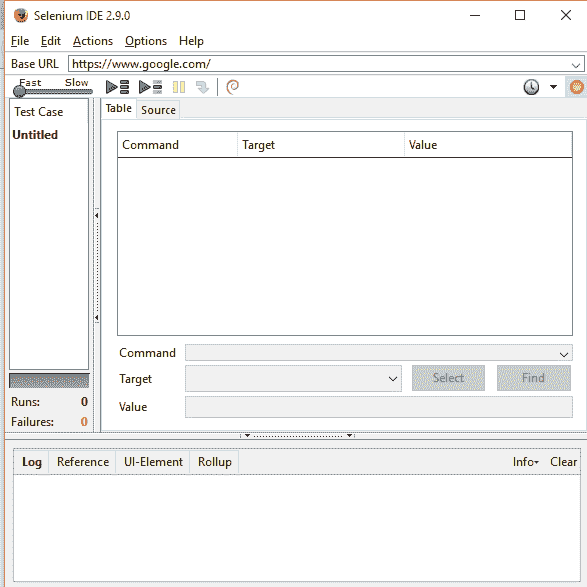Screen dimensions: 587x587
Task: Open the Reference tab
Action: coord(83,462)
